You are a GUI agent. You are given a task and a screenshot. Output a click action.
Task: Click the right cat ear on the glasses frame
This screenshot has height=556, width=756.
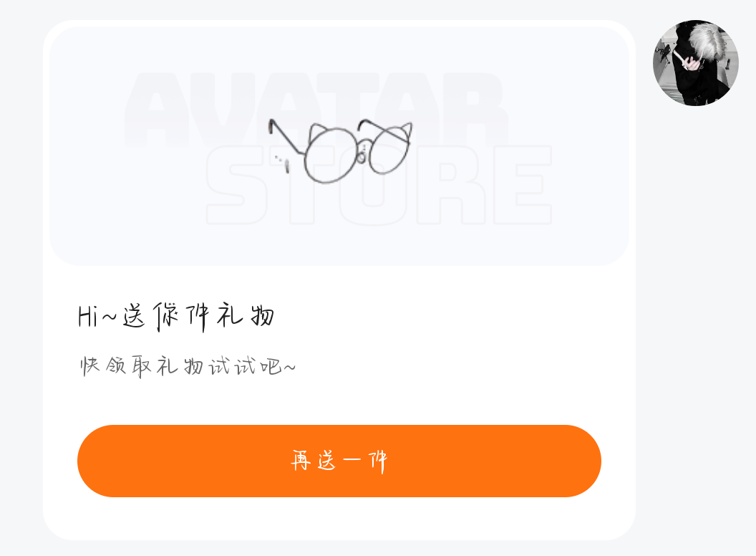(402, 130)
